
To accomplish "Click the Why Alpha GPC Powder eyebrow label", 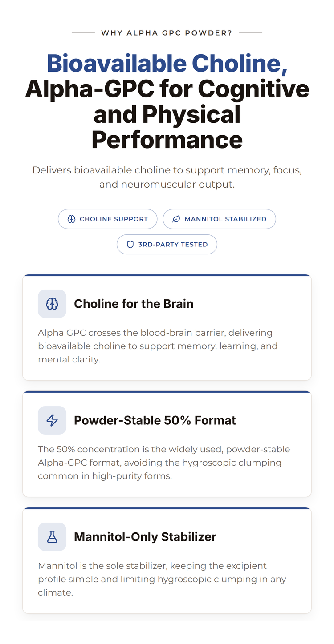I will click(x=167, y=33).
